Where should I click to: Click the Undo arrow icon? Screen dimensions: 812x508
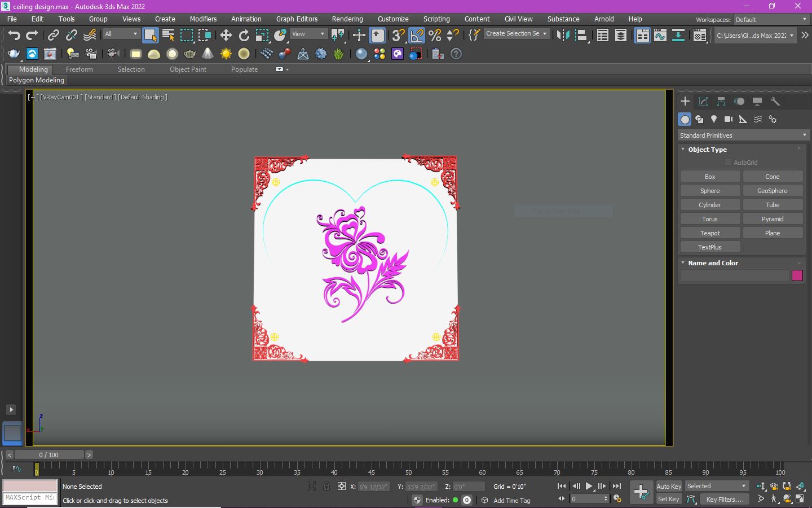tap(14, 36)
